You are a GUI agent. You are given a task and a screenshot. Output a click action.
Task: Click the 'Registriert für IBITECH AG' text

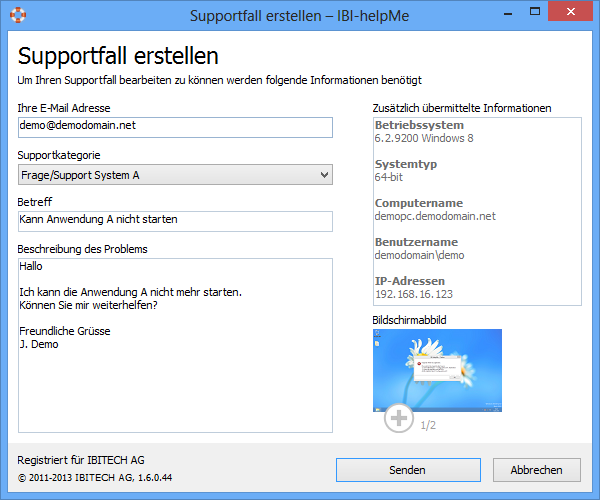point(81,460)
